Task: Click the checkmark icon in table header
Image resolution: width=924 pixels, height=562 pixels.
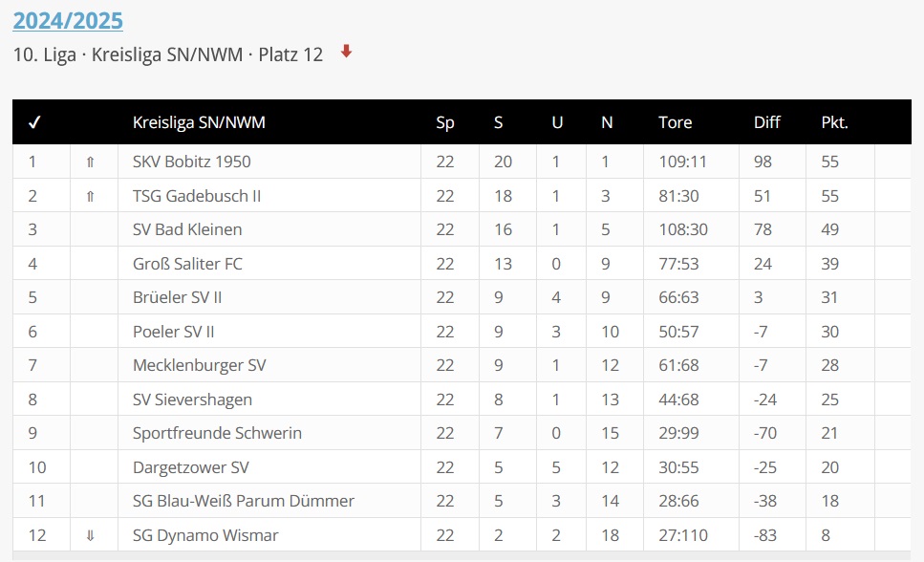Action: pyautogui.click(x=34, y=122)
